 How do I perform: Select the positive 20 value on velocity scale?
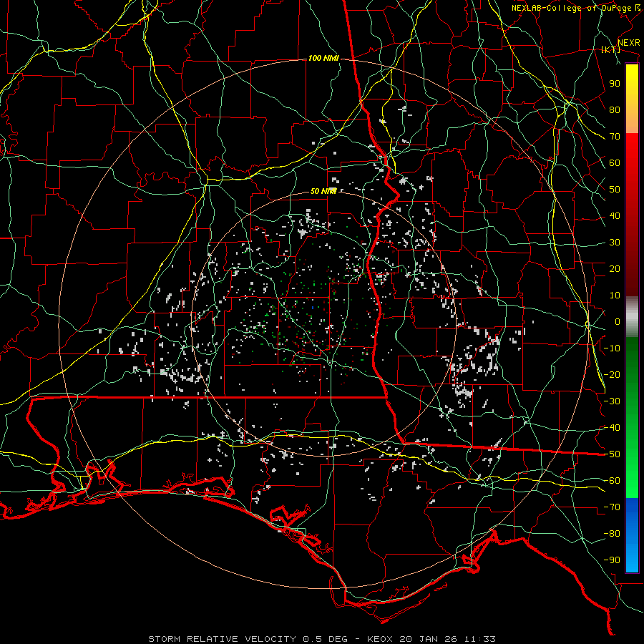click(x=615, y=268)
